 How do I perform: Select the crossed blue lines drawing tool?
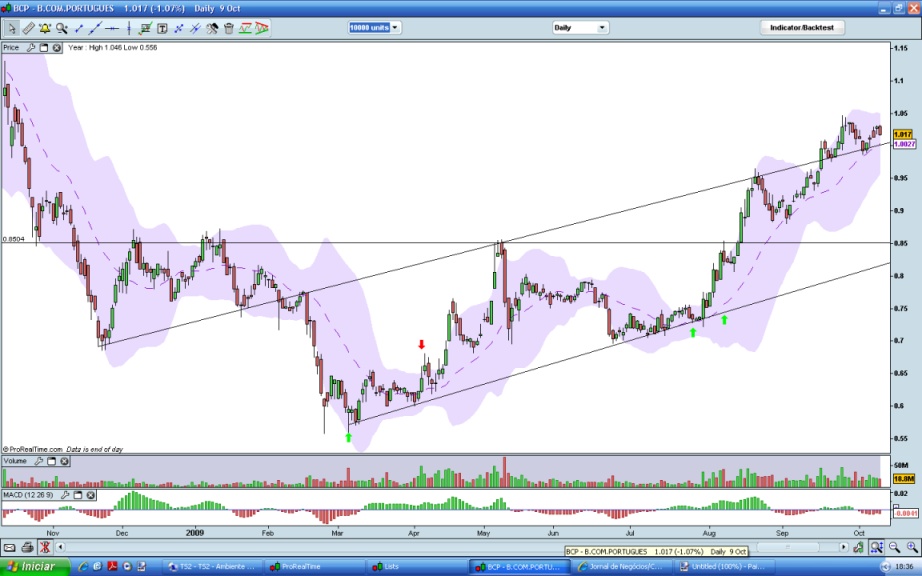click(x=179, y=28)
